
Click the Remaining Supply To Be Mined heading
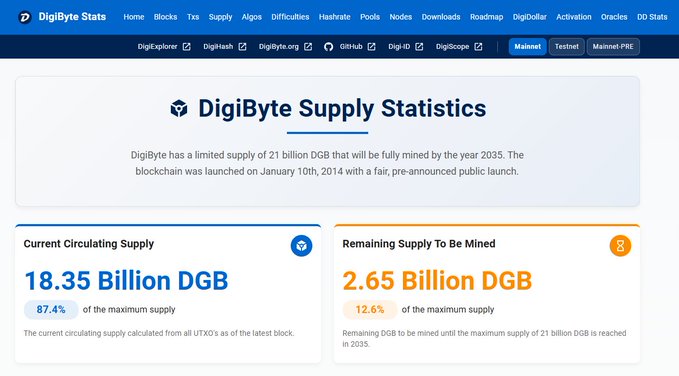[419, 244]
